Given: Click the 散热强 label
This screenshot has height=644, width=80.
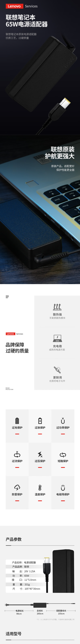Looking at the screenshot, I should [x=57, y=314].
